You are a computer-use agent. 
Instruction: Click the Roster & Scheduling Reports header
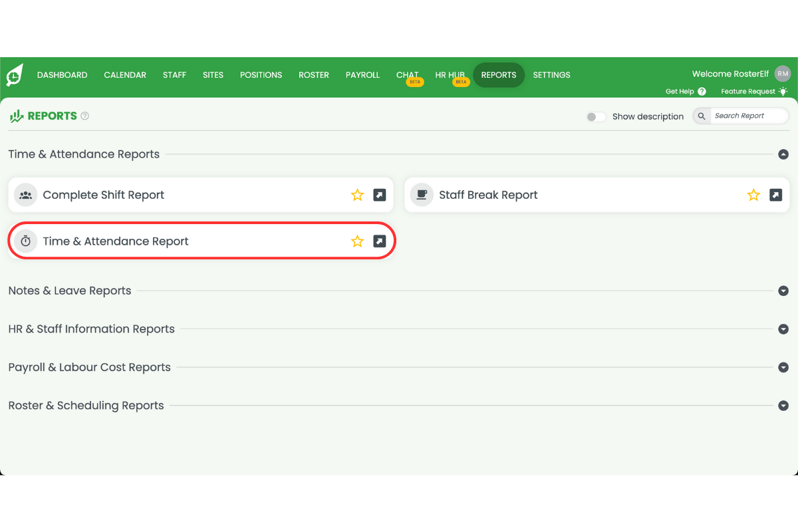point(86,405)
